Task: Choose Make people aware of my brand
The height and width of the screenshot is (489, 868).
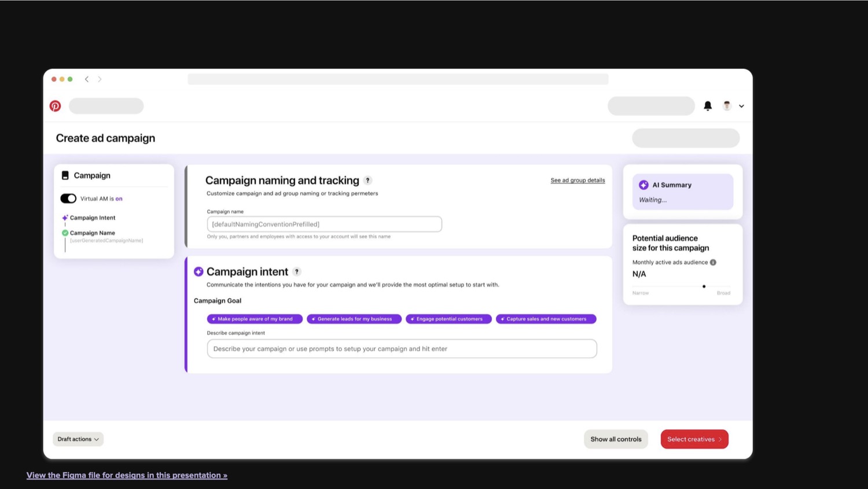Action: (255, 319)
